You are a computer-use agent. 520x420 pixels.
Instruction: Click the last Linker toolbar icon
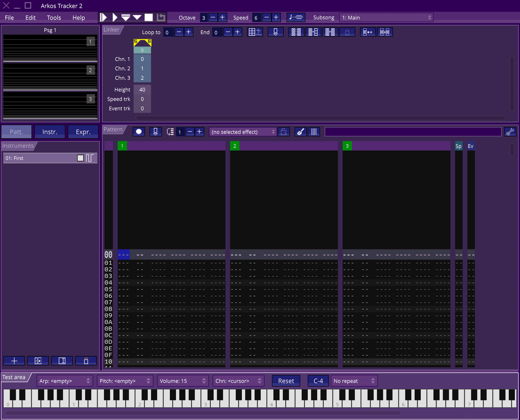pyautogui.click(x=385, y=32)
